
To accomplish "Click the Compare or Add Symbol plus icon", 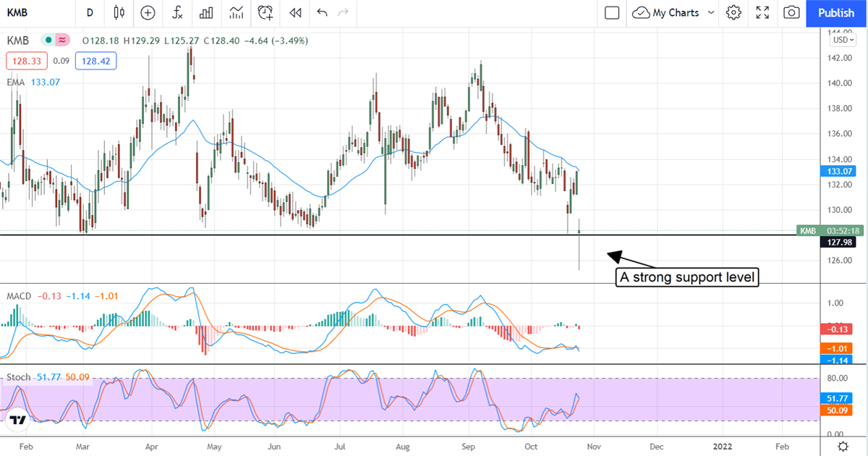I will [x=148, y=12].
